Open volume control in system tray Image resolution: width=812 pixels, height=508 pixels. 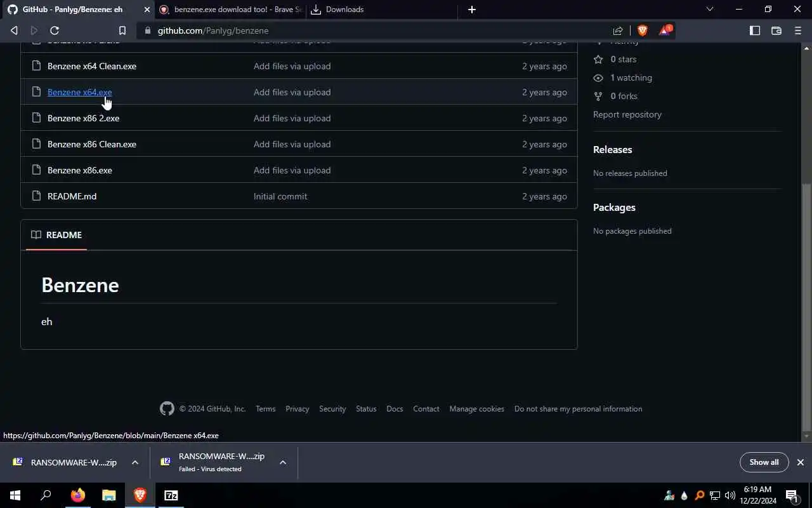click(730, 495)
